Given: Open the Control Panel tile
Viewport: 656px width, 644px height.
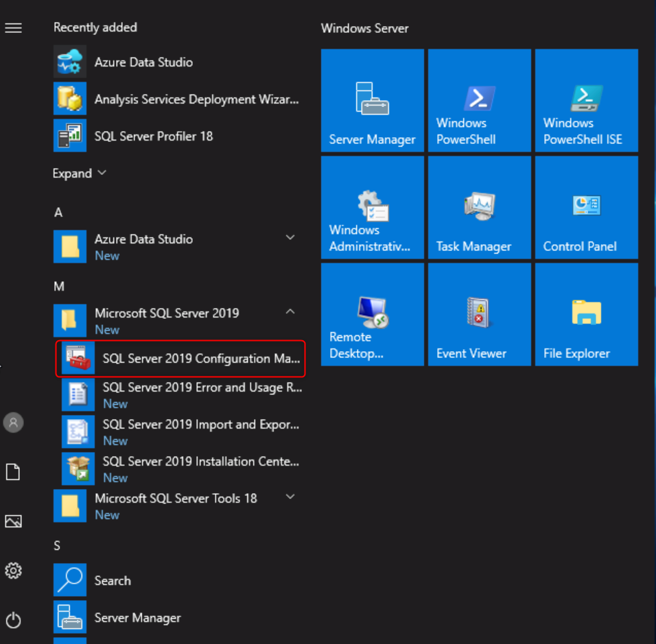Looking at the screenshot, I should click(x=587, y=207).
